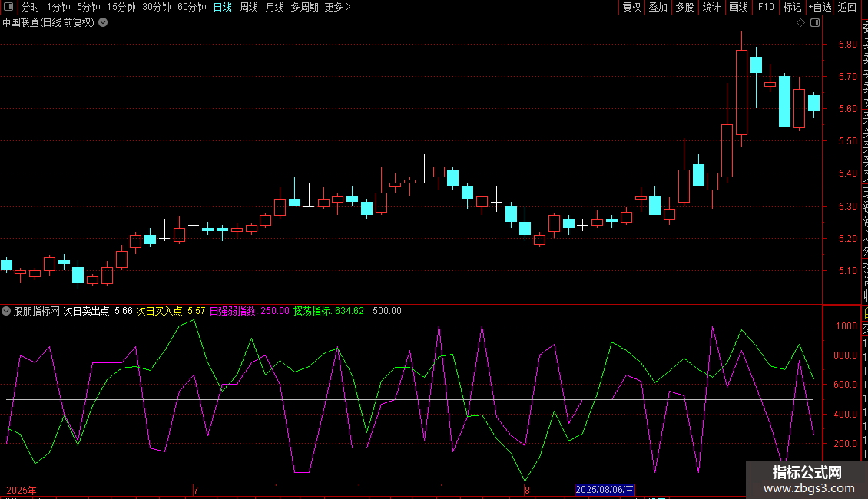Open the 中国联通 stock title dropdown
Screen dimensions: 868x499
[103, 23]
